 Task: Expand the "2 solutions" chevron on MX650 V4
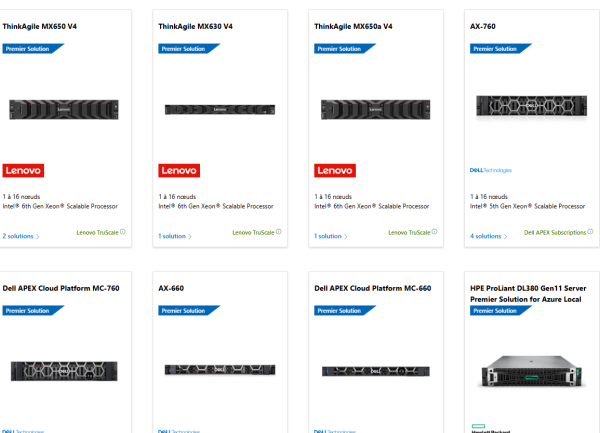pyautogui.click(x=38, y=237)
